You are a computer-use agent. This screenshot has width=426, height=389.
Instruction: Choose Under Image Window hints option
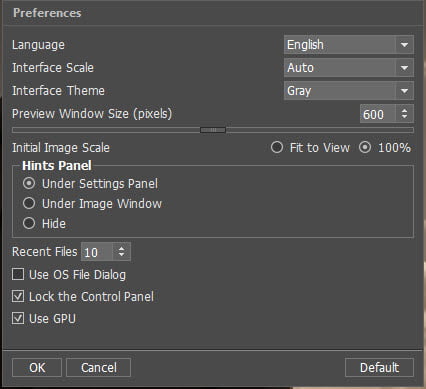[29, 203]
